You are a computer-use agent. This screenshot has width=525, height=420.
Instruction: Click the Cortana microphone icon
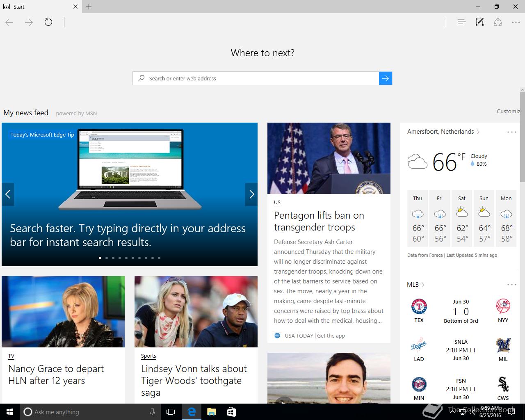click(152, 412)
